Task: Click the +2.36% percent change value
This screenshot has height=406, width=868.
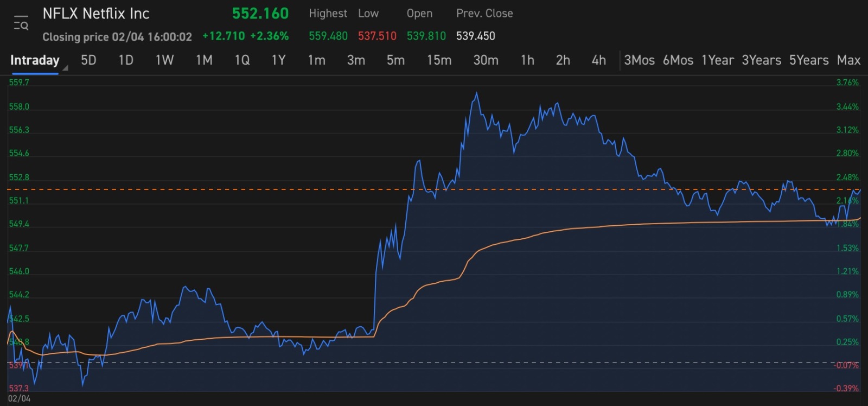Action: [x=269, y=36]
